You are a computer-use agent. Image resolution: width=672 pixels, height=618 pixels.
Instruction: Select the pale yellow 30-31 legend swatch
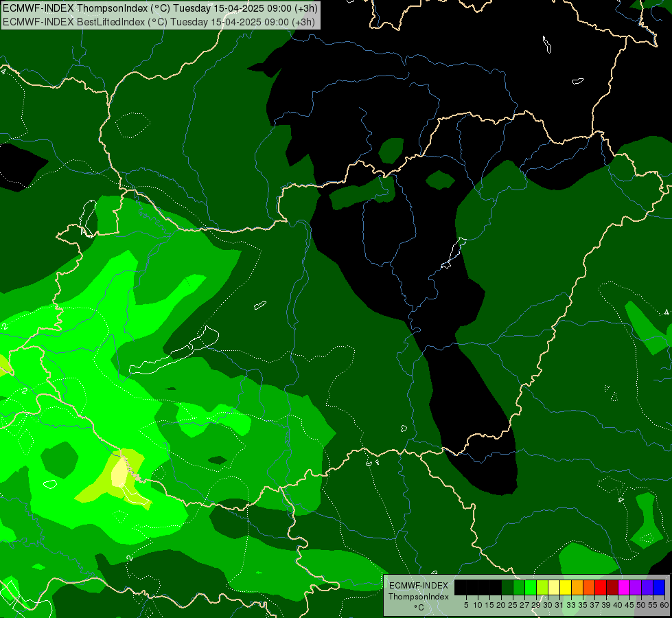pyautogui.click(x=554, y=587)
